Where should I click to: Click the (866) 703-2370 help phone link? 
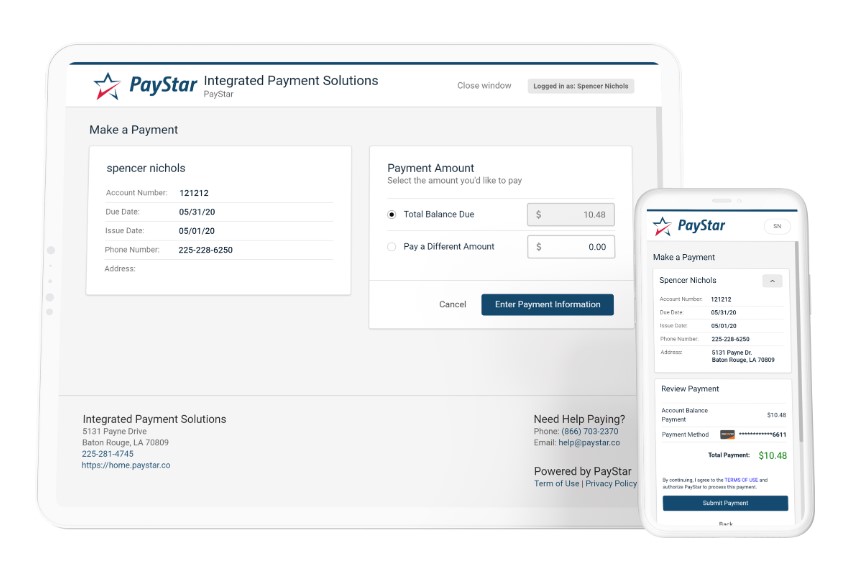[589, 431]
